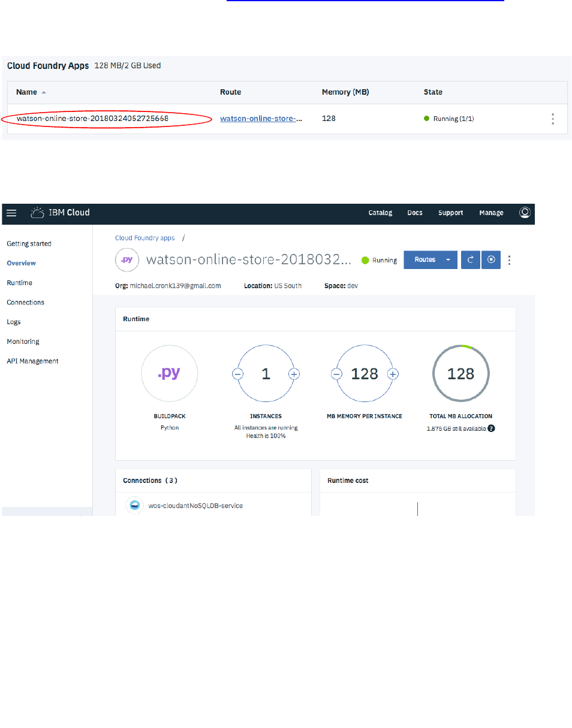Click the Connections (3) card heading
The width and height of the screenshot is (572, 728).
click(150, 481)
